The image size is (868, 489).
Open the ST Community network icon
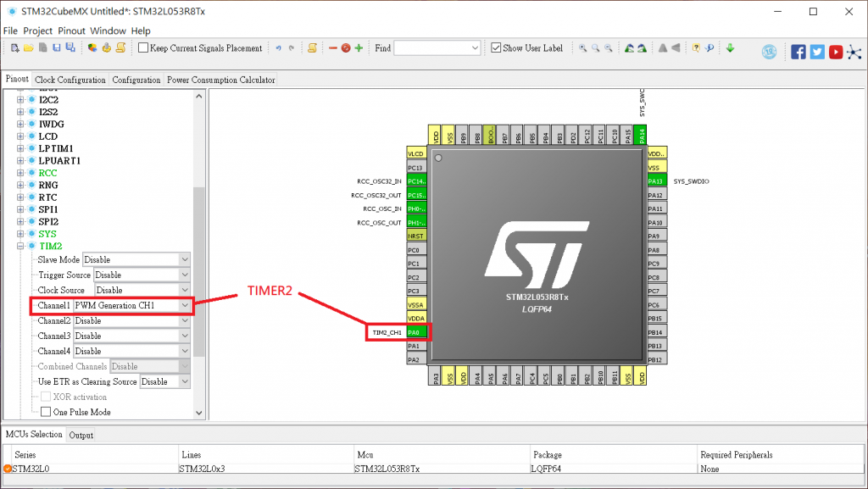point(854,52)
